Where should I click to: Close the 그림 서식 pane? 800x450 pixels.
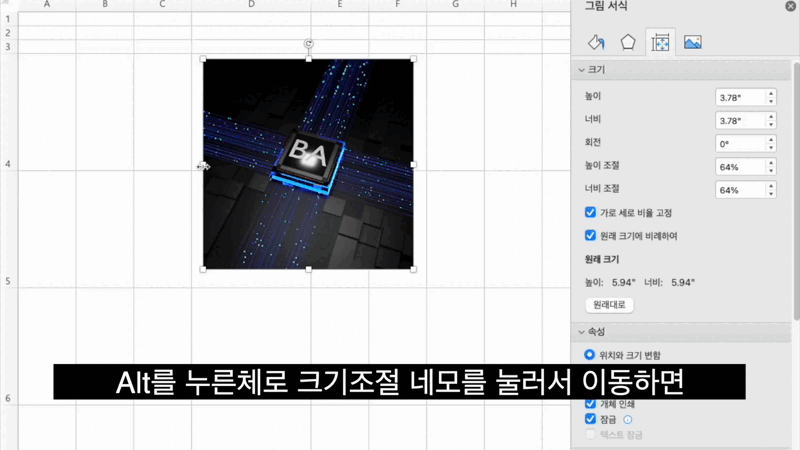tap(790, 6)
